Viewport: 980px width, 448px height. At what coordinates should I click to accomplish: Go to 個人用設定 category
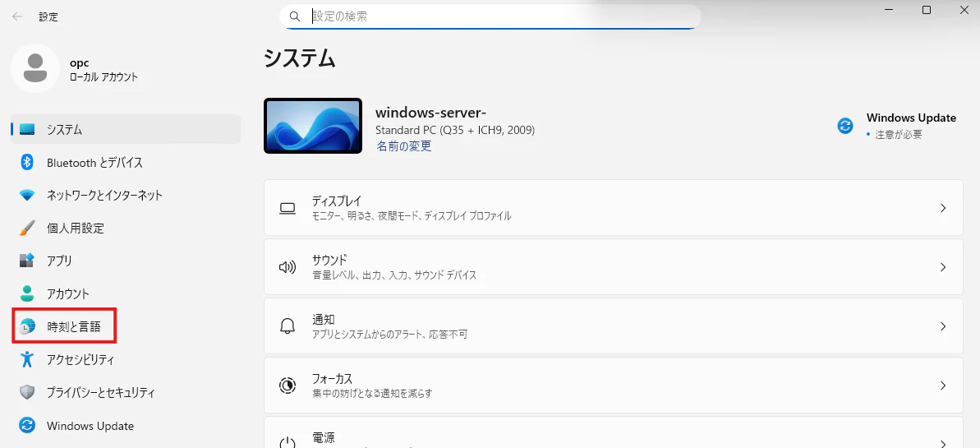(75, 228)
